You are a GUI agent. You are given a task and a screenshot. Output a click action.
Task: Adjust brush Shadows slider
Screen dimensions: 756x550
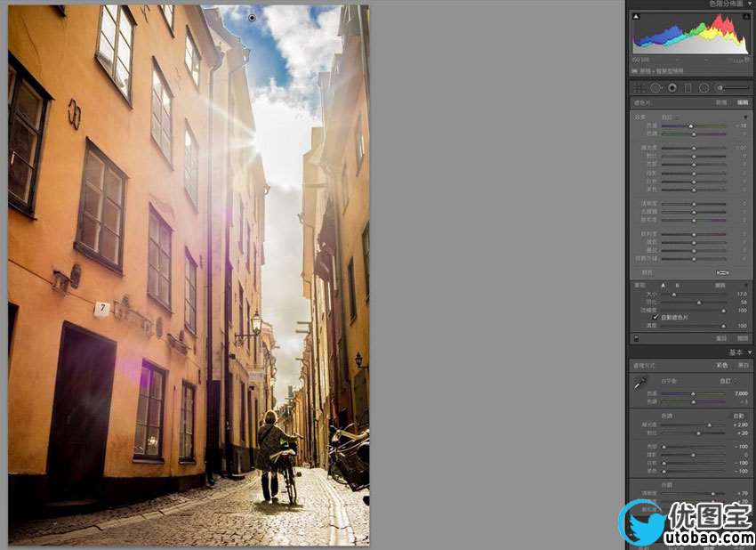pyautogui.click(x=694, y=174)
